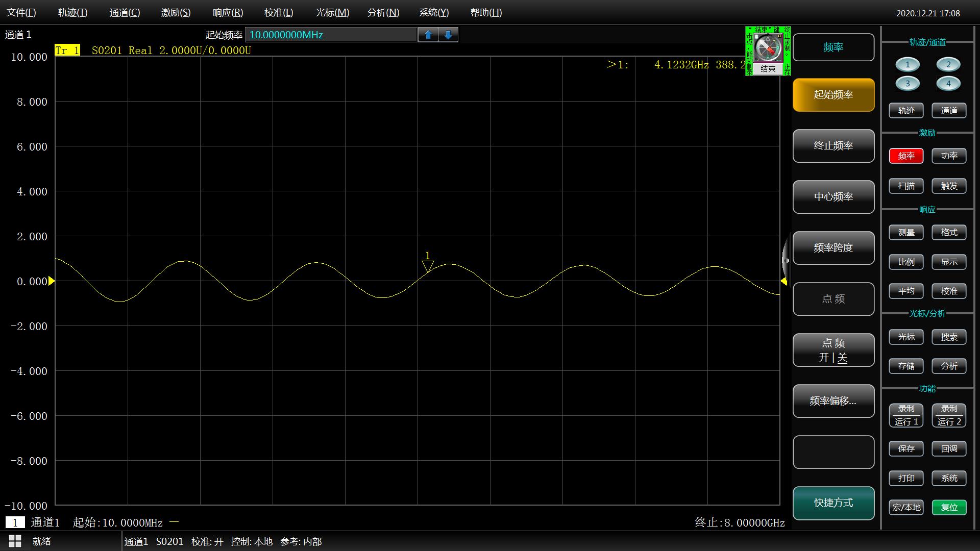Click the 分析 button in marker/analysis group
The width and height of the screenshot is (980, 551).
[949, 366]
